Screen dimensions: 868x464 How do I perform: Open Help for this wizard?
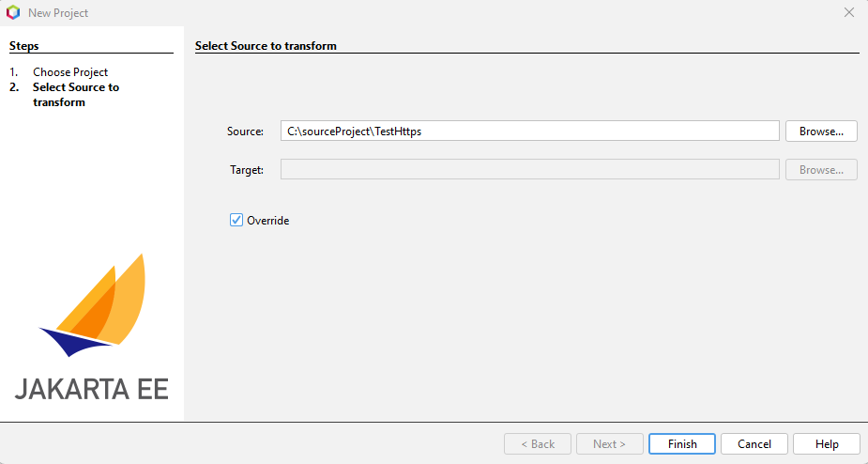(x=827, y=444)
